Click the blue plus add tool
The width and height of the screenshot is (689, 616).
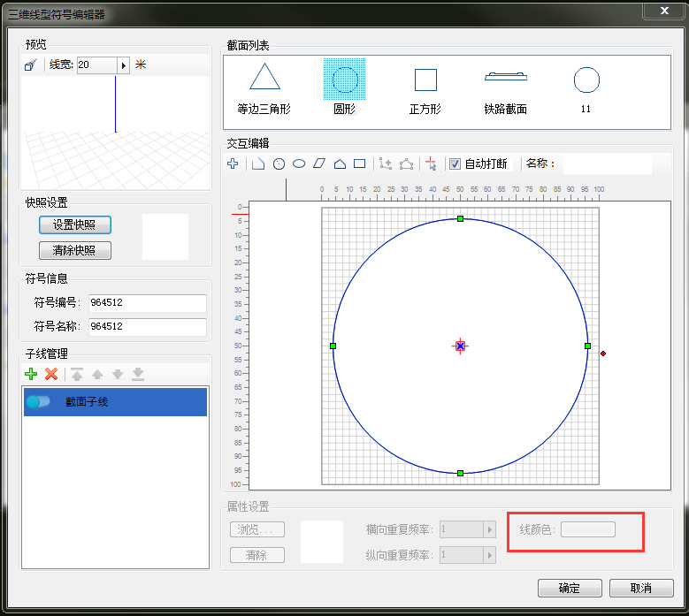[x=233, y=164]
